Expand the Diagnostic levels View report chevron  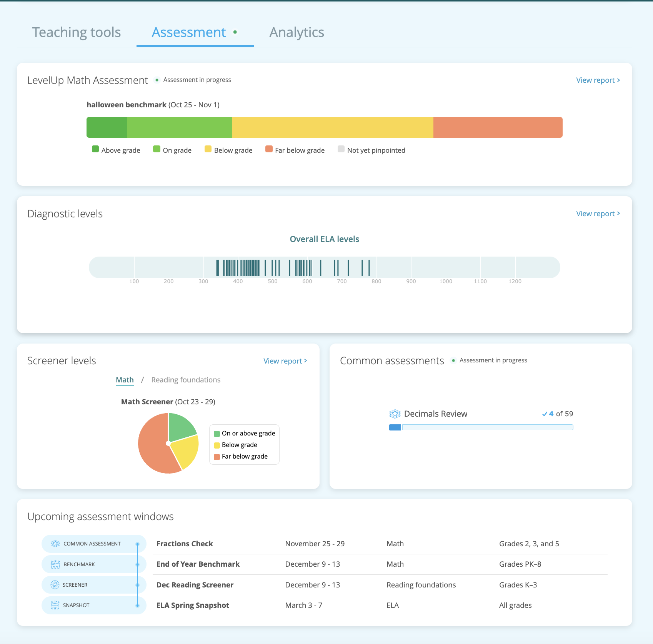pos(619,214)
